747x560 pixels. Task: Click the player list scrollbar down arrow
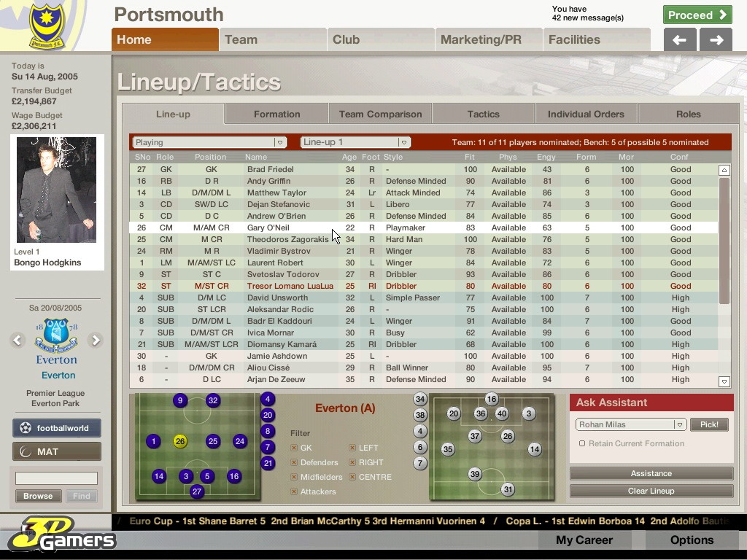tap(724, 381)
